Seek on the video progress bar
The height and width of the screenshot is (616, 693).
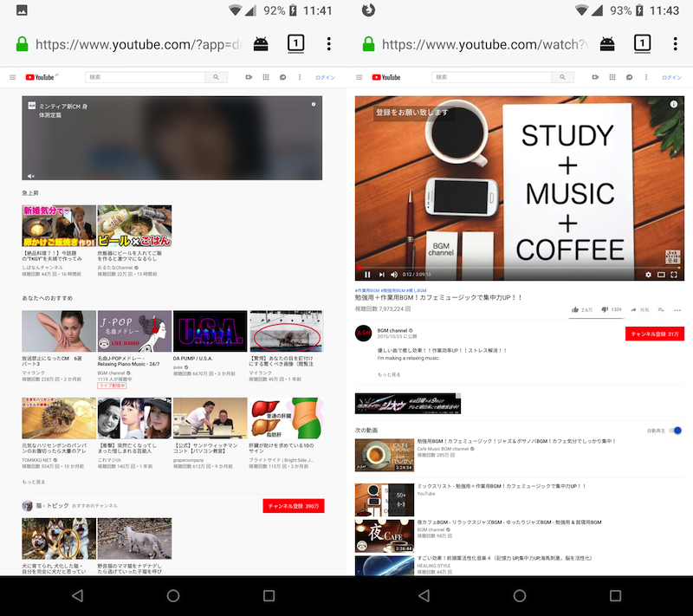point(520,267)
